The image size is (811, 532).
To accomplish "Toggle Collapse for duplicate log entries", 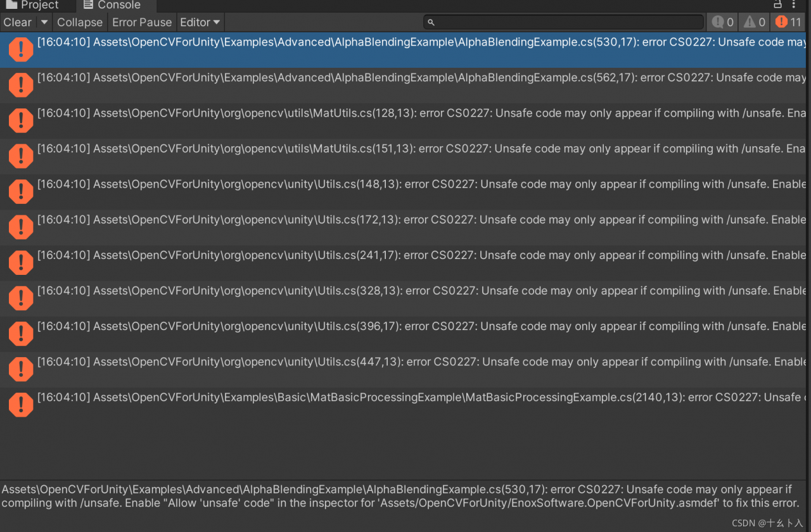I will [x=79, y=22].
